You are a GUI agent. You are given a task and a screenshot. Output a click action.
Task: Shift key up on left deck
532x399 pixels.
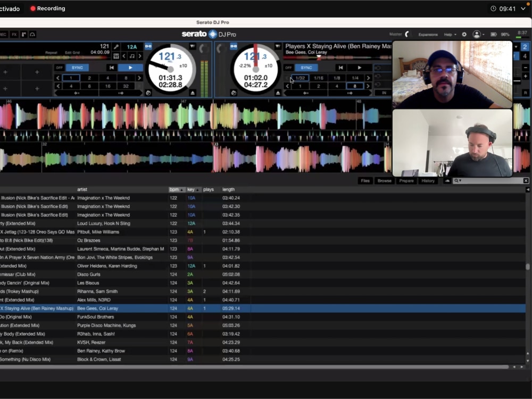[140, 56]
